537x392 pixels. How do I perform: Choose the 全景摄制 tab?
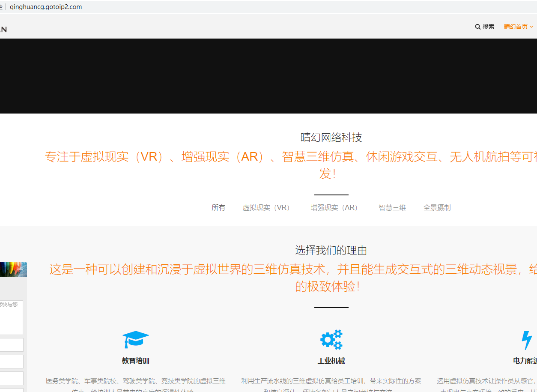click(437, 208)
